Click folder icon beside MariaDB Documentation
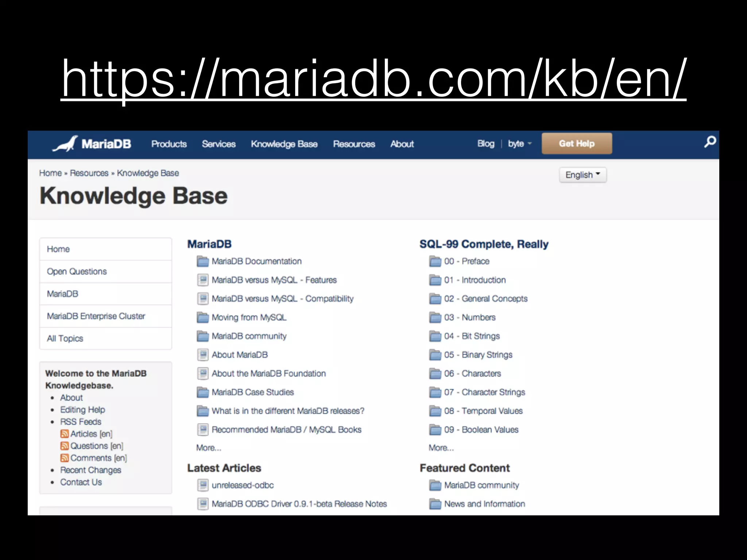This screenshot has width=747, height=560. point(202,261)
